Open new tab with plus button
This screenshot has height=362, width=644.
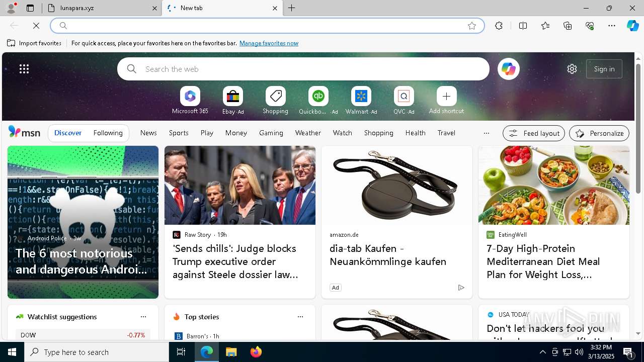tap(292, 8)
